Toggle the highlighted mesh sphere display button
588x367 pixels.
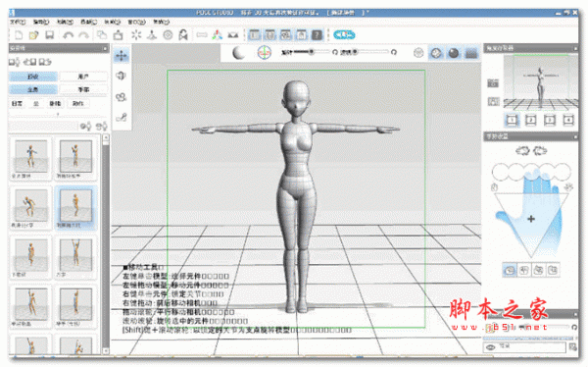(436, 53)
